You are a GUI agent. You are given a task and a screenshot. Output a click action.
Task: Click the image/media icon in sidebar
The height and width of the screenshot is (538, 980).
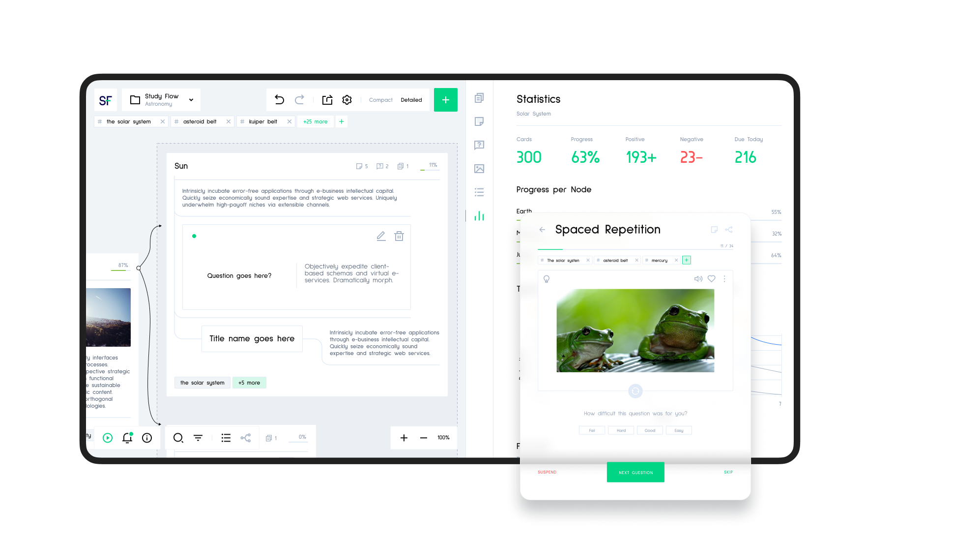pos(479,167)
